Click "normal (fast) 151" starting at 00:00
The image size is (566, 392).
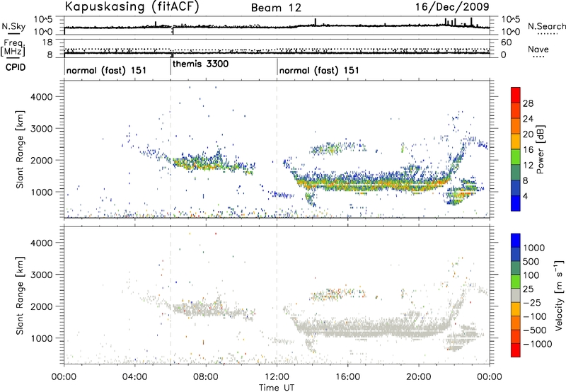tap(106, 70)
